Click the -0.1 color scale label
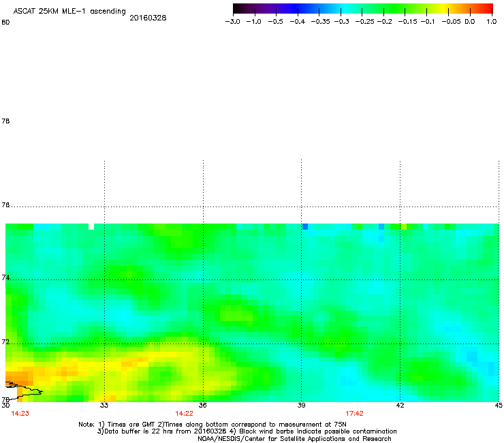 pyautogui.click(x=427, y=22)
